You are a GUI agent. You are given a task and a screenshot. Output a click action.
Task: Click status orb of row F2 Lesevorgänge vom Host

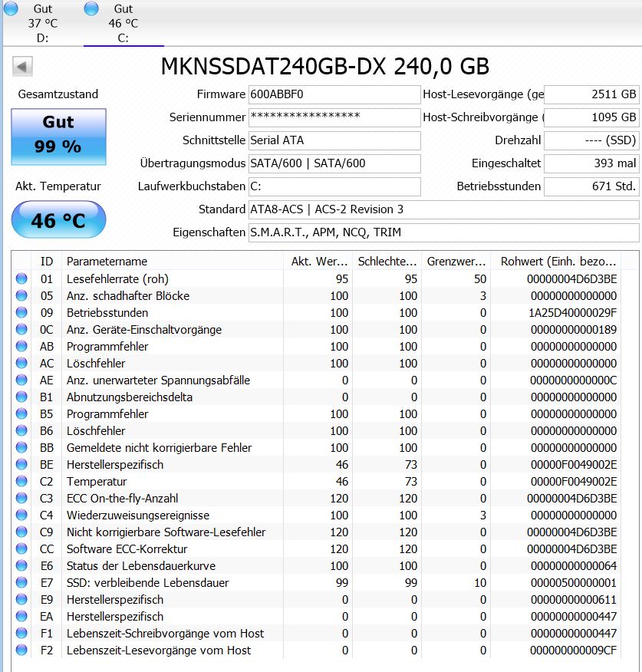pos(21,651)
